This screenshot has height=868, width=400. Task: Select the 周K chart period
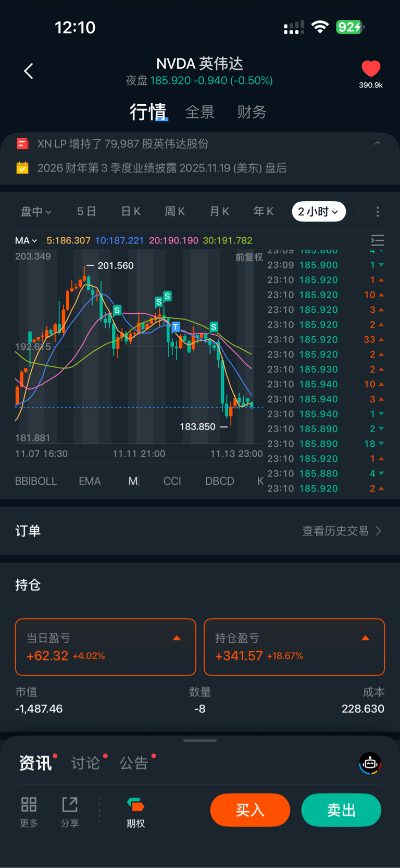pos(175,212)
